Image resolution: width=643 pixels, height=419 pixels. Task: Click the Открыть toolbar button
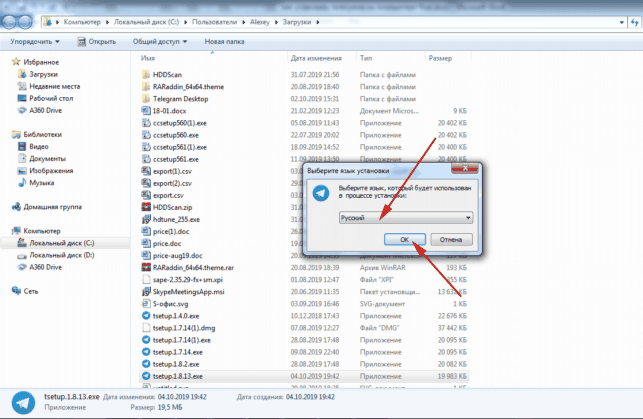tap(97, 41)
